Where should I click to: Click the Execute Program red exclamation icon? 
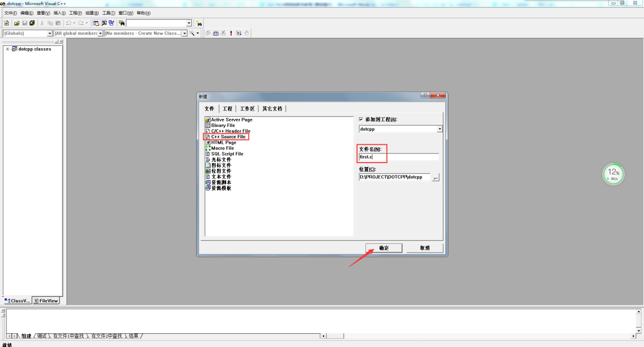point(230,33)
